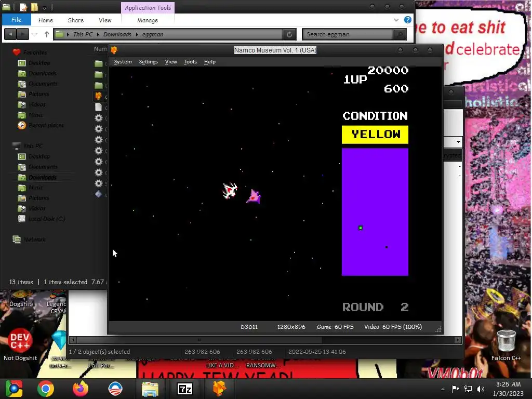Launch Firefox from the taskbar
532x399 pixels.
pos(81,389)
